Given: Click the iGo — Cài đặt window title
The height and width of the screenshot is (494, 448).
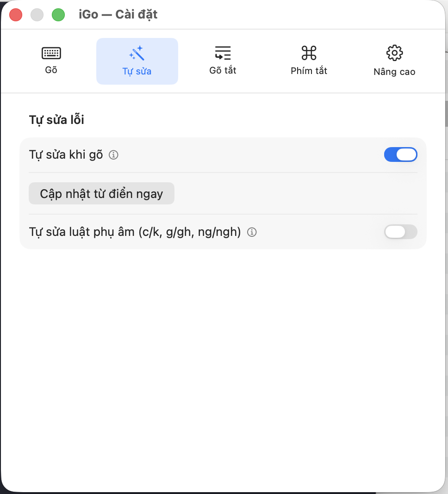Looking at the screenshot, I should coord(118,14).
